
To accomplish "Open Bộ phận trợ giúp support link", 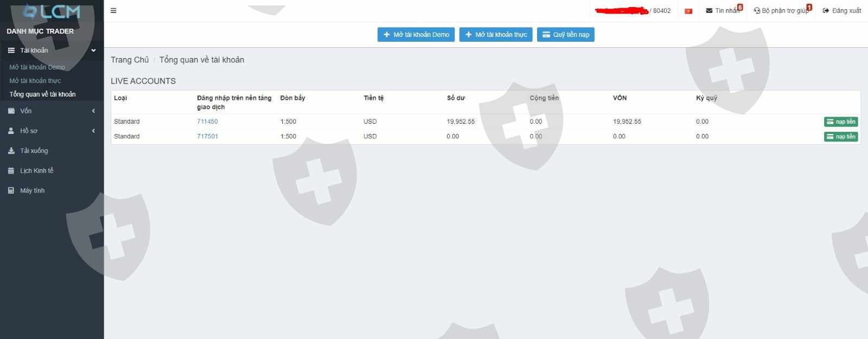I will pyautogui.click(x=782, y=11).
